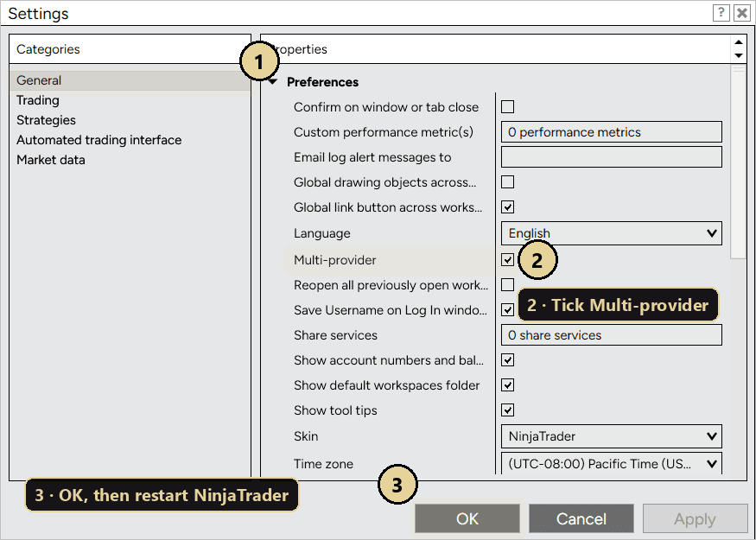Click the Properties scroll down arrow
Viewport: 756px width, 540px height.
[x=738, y=55]
